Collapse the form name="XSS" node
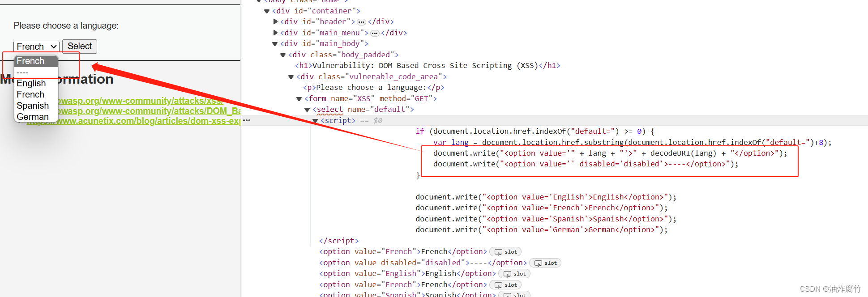The height and width of the screenshot is (297, 868). coord(299,99)
